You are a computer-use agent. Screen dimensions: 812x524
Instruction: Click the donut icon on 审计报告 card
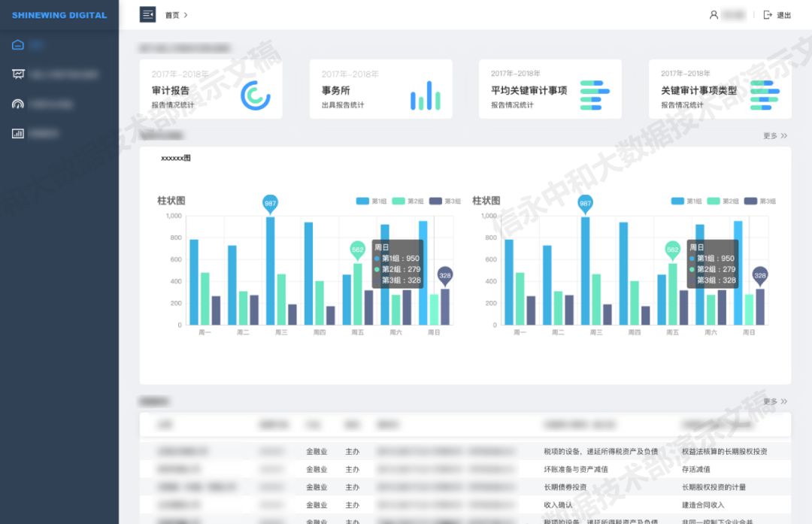256,95
